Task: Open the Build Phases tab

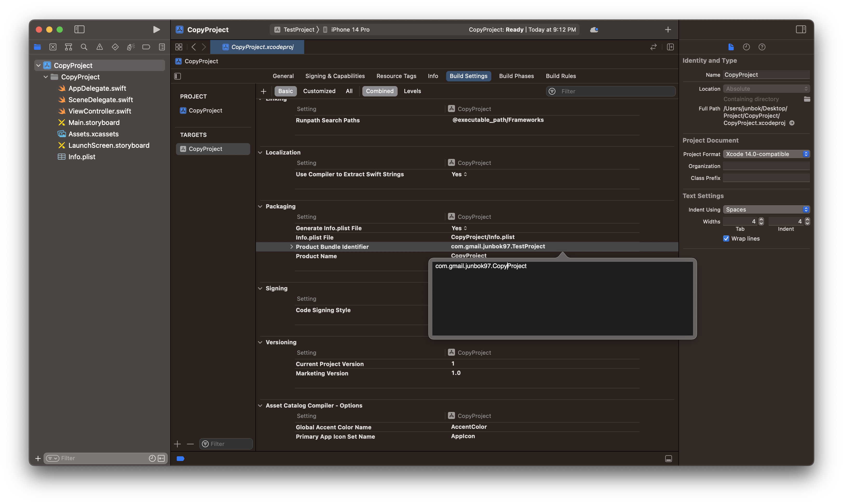Action: click(x=516, y=76)
